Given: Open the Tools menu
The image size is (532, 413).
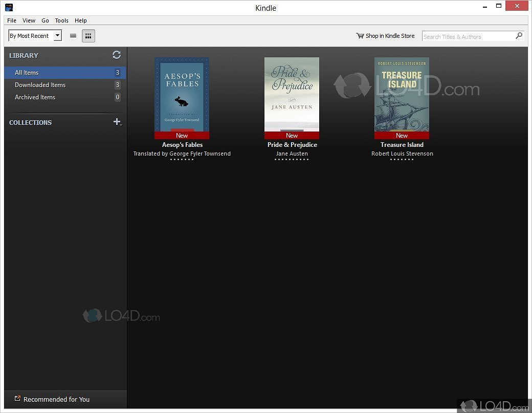Looking at the screenshot, I should click(62, 20).
